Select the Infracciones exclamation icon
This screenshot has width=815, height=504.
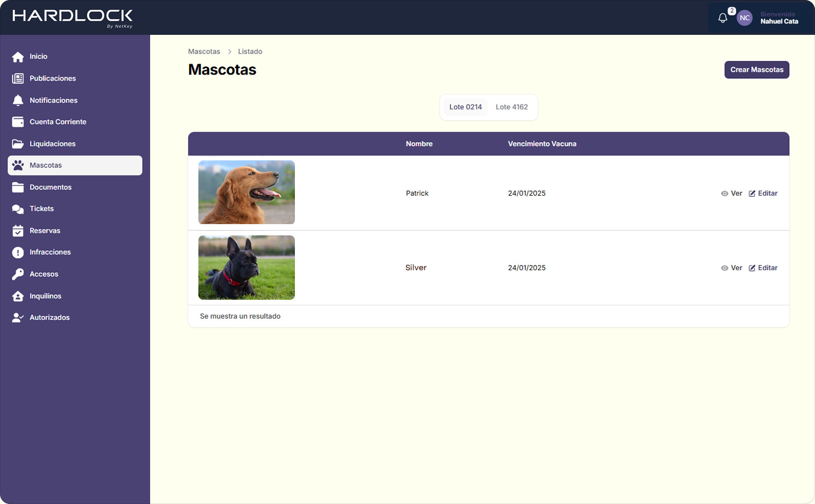[x=18, y=253]
